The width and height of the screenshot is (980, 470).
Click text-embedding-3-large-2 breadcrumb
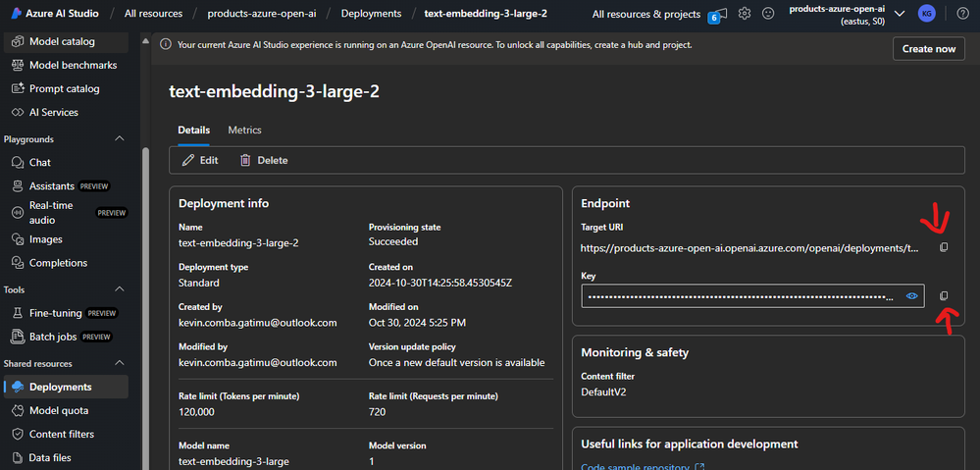486,13
